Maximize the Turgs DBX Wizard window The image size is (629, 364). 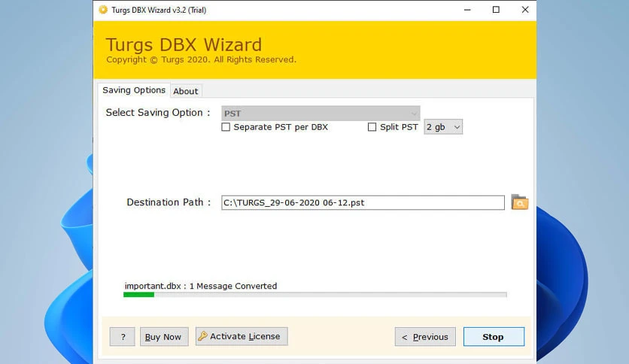coord(497,10)
